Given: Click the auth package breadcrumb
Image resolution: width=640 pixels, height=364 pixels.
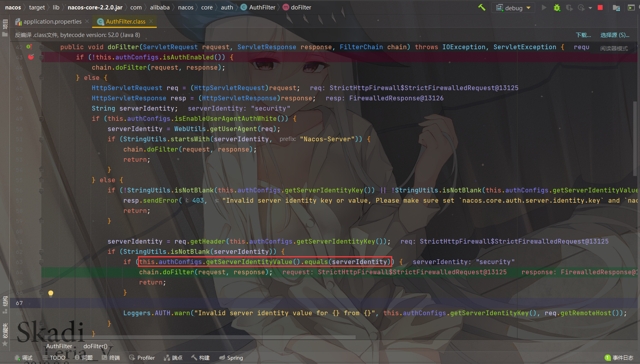Looking at the screenshot, I should point(227,7).
